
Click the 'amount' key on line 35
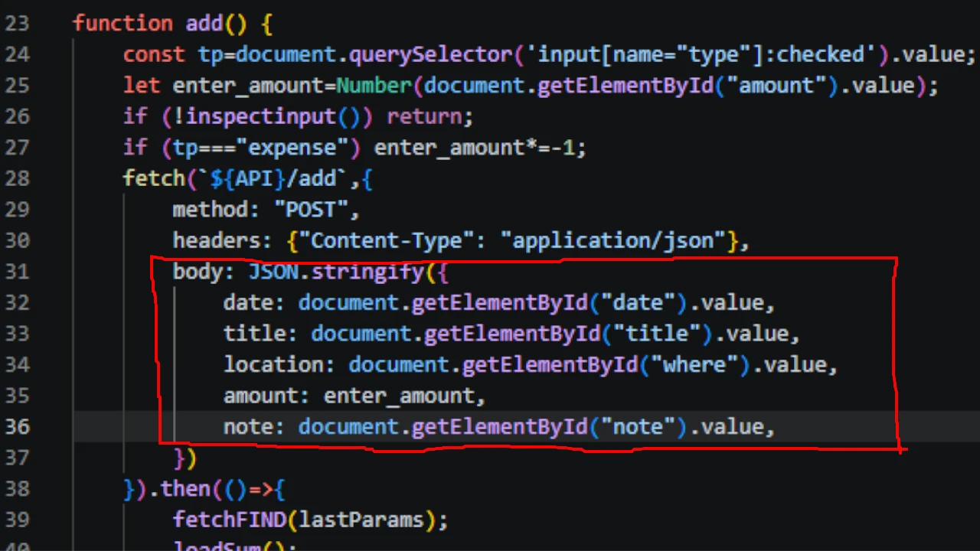pyautogui.click(x=261, y=396)
